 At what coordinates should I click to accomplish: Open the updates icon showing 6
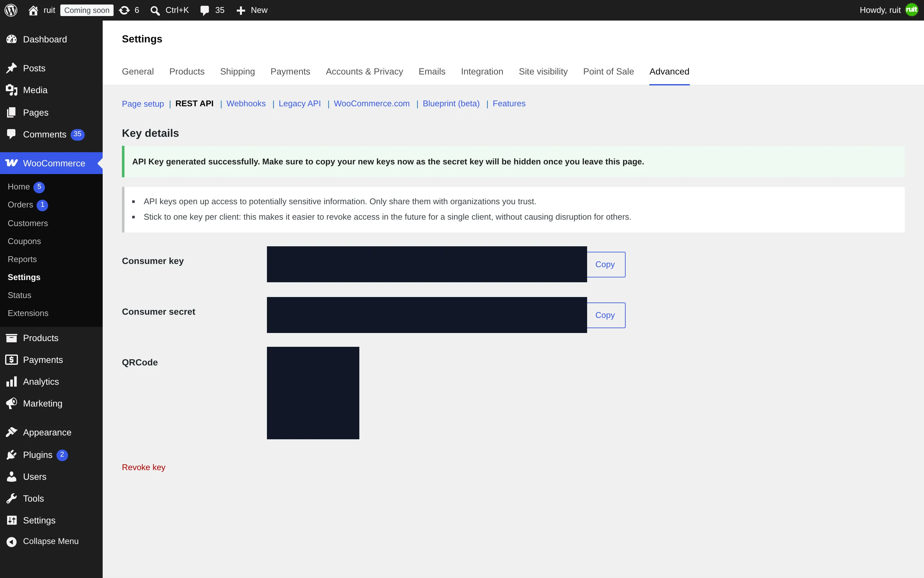pos(124,10)
